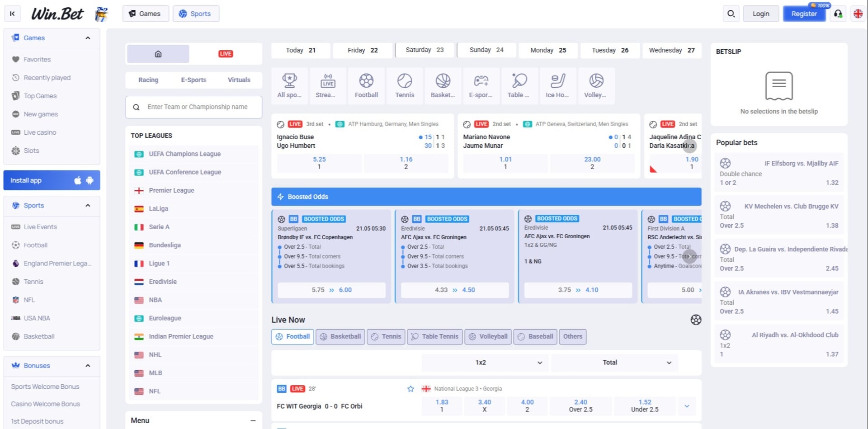Choose the E-sports gamepad icon
868x429 pixels.
[x=481, y=86]
